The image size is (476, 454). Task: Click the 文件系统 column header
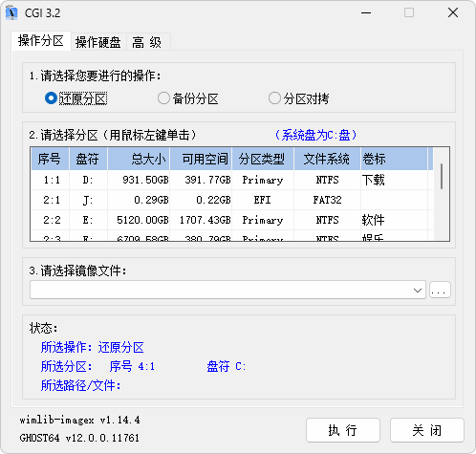[327, 159]
